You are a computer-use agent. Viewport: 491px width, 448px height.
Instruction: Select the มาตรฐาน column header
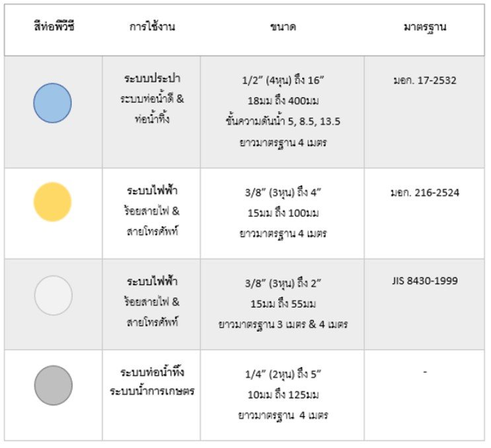[424, 28]
